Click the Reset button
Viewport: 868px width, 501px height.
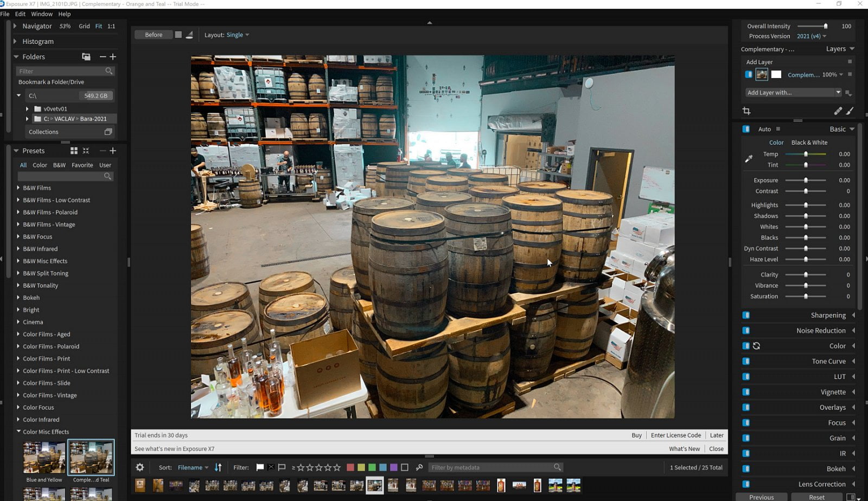(816, 497)
